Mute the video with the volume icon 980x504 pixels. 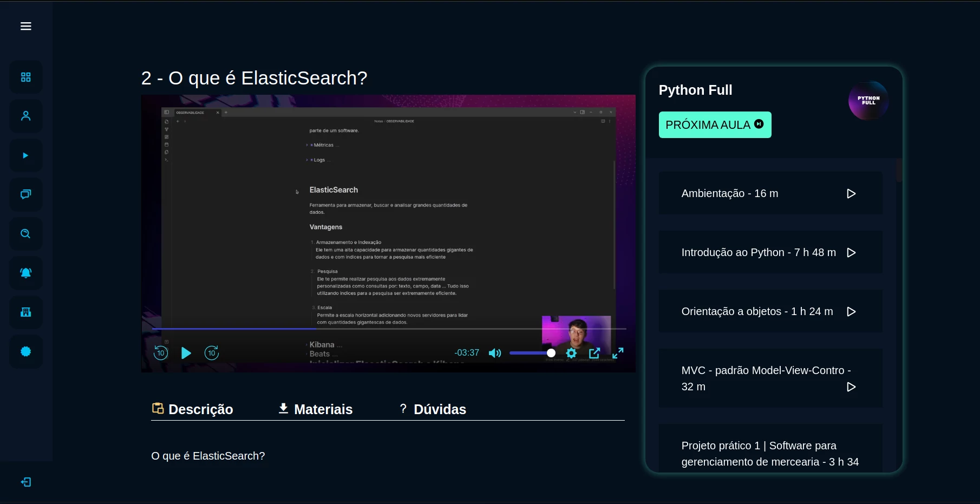pyautogui.click(x=494, y=353)
